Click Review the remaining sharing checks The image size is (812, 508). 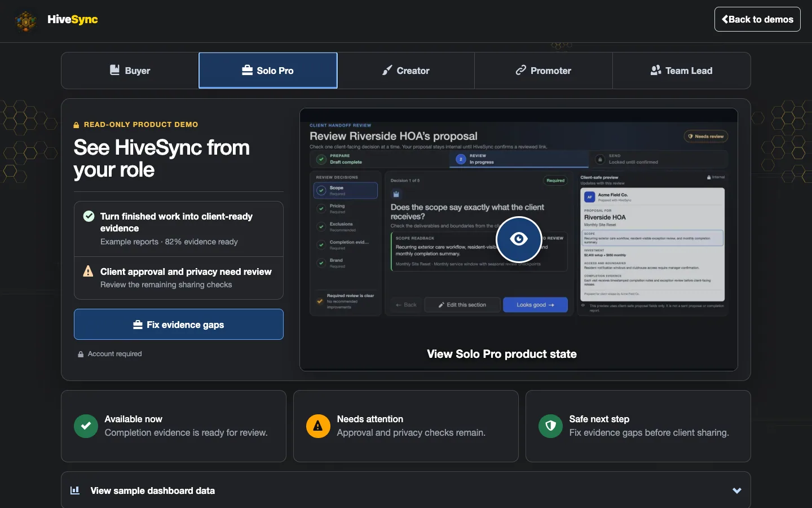click(166, 284)
